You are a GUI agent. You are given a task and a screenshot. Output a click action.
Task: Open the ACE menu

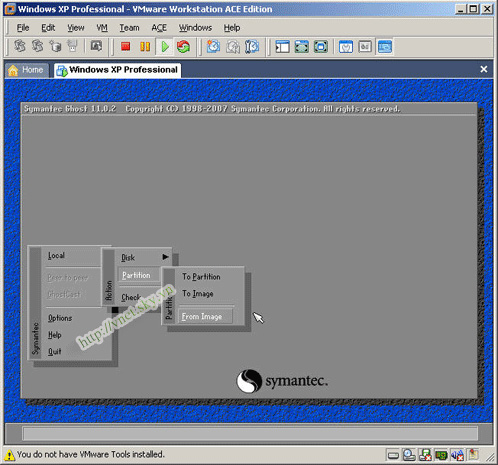pos(159,28)
